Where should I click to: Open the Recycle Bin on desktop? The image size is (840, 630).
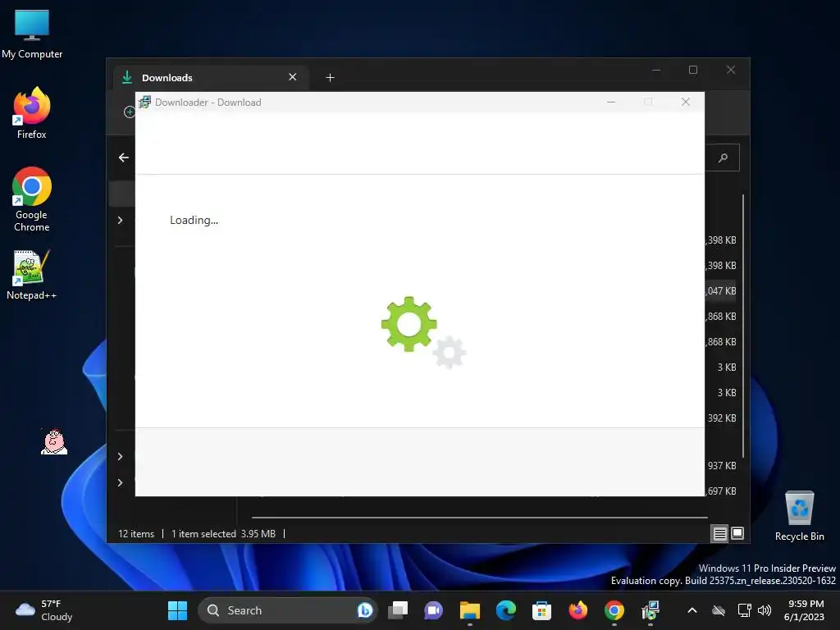pos(799,516)
